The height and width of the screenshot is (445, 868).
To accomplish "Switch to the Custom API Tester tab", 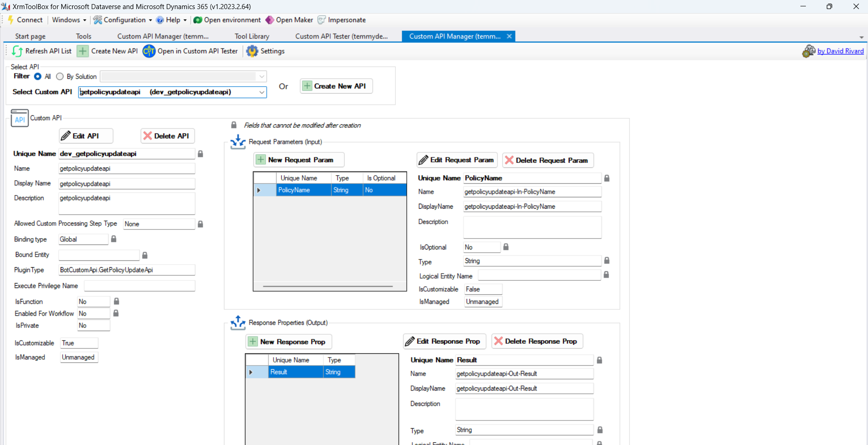I will pos(341,36).
